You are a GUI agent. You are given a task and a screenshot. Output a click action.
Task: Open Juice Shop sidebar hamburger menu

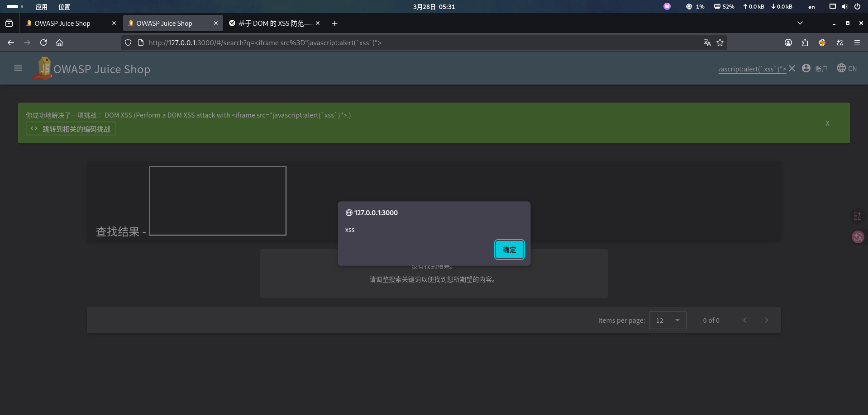pyautogui.click(x=18, y=68)
